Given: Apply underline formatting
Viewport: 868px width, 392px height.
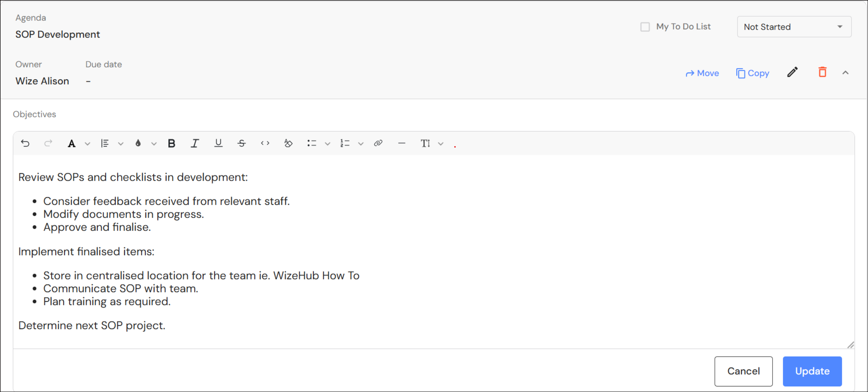Looking at the screenshot, I should tap(218, 143).
